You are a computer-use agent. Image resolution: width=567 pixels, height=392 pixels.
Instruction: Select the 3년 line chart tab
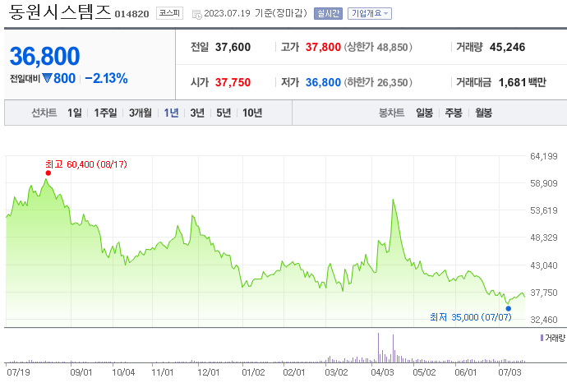click(197, 113)
